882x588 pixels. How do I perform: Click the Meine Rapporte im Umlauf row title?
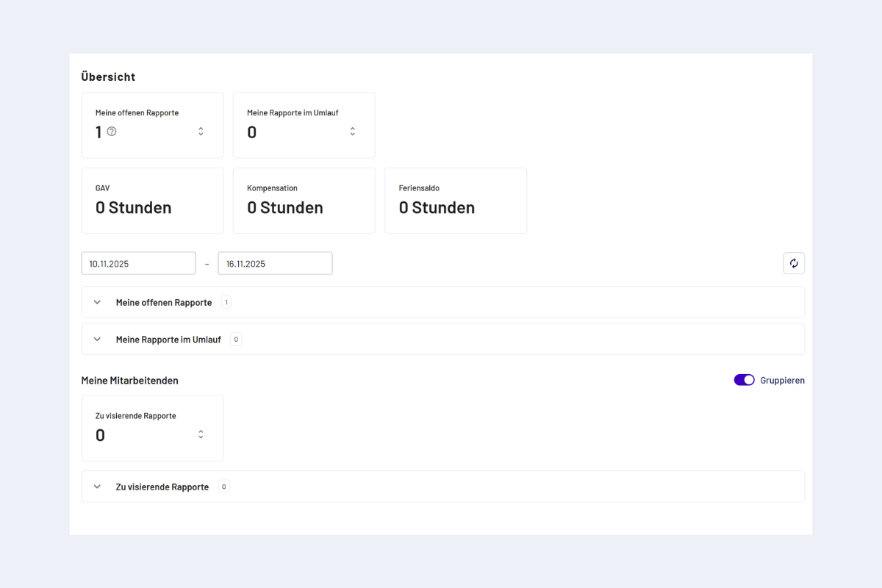168,340
